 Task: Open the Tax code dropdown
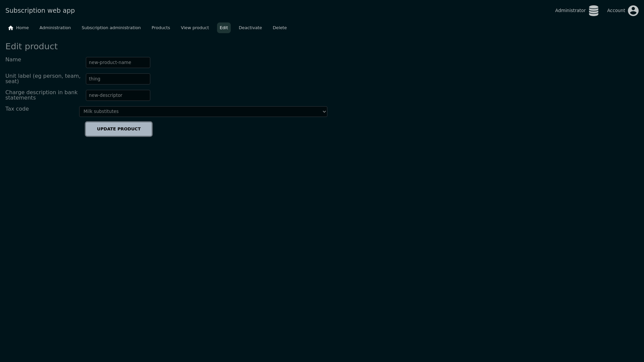[x=203, y=112]
